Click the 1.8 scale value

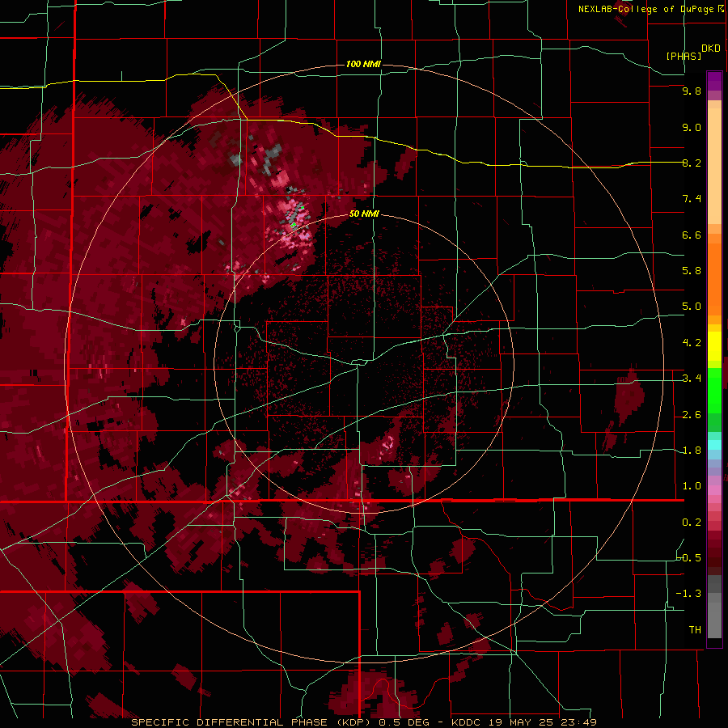pos(692,451)
